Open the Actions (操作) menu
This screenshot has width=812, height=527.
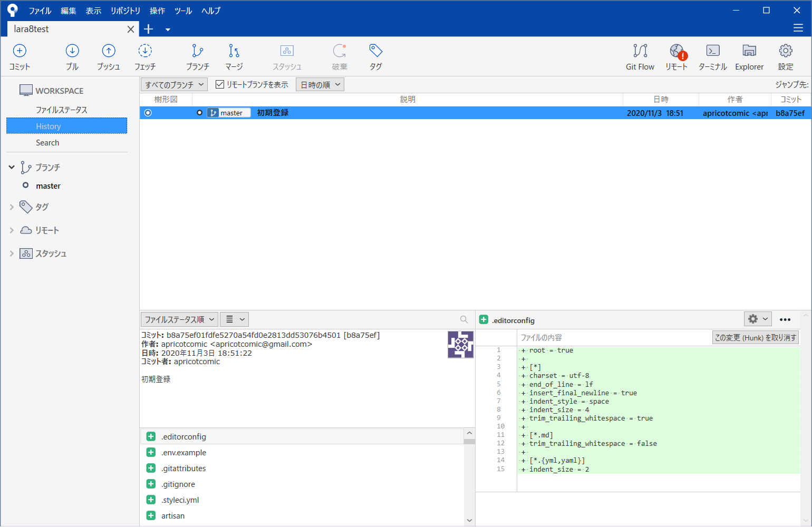coord(157,11)
